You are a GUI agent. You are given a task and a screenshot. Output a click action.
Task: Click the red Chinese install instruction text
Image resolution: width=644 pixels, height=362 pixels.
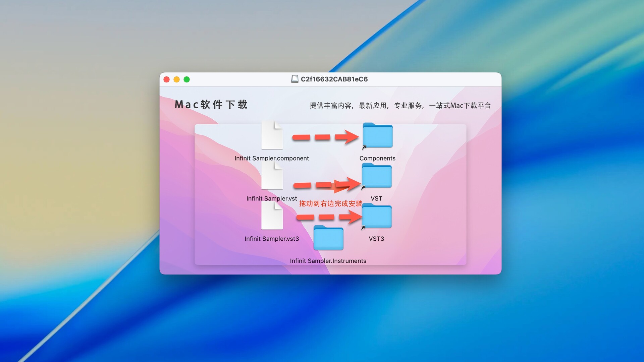pos(330,203)
